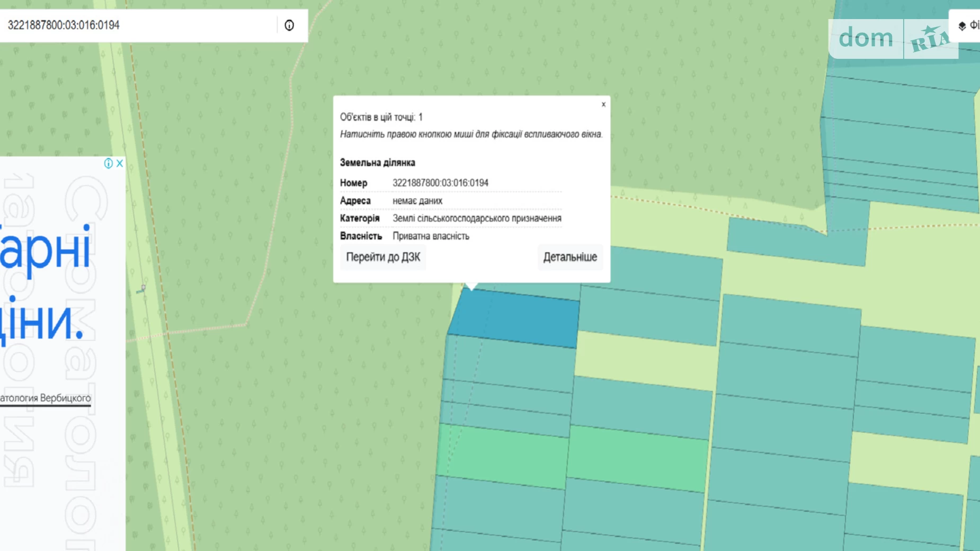Click Приватна власність ownership value
The height and width of the screenshot is (551, 980).
pyautogui.click(x=431, y=236)
